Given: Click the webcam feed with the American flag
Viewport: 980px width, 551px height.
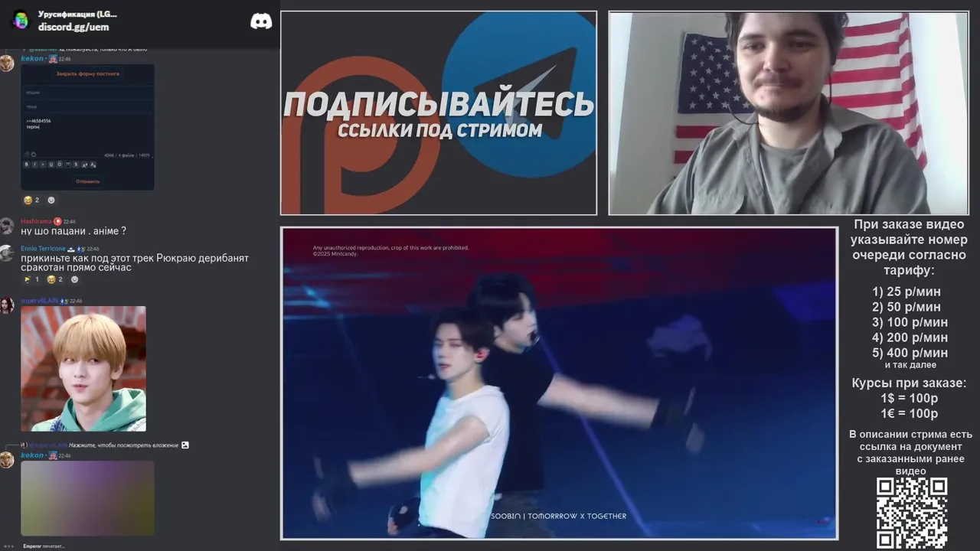Looking at the screenshot, I should pyautogui.click(x=788, y=113).
